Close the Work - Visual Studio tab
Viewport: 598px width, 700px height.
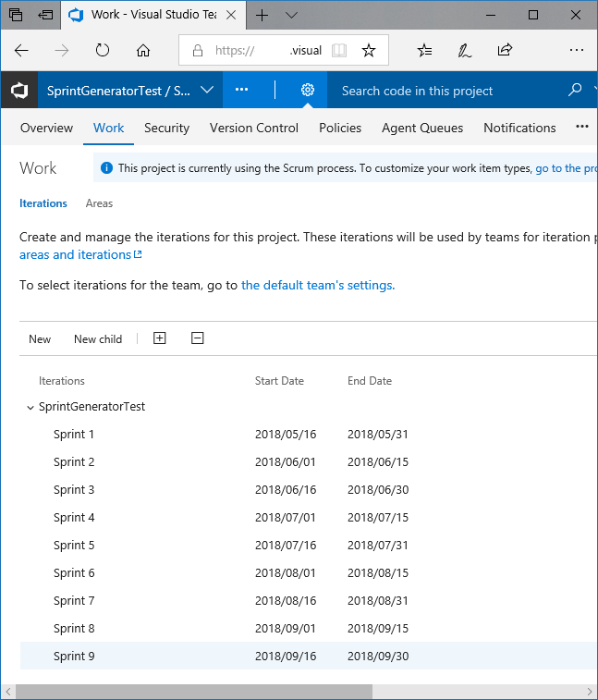coord(231,15)
